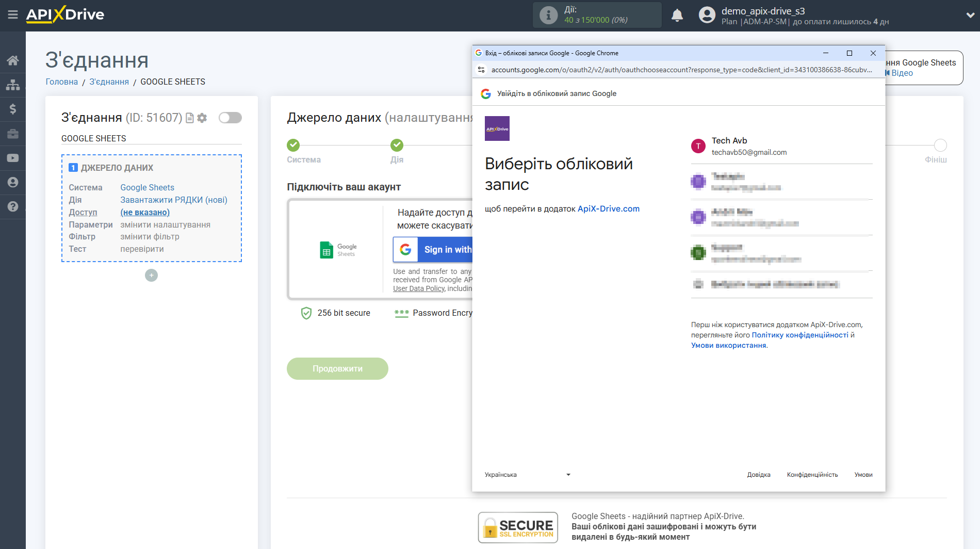Open the User Data Policy link

point(418,288)
